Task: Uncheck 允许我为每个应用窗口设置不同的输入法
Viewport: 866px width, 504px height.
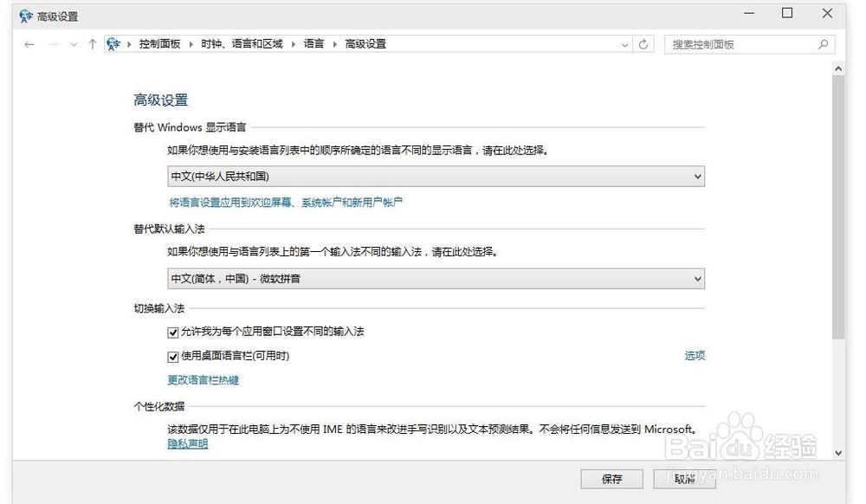Action: tap(174, 331)
